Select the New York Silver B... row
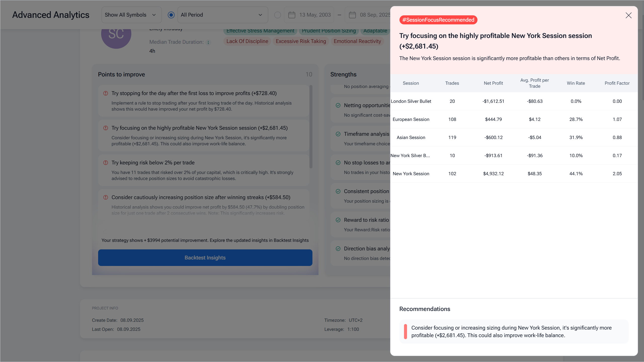 click(514, 156)
